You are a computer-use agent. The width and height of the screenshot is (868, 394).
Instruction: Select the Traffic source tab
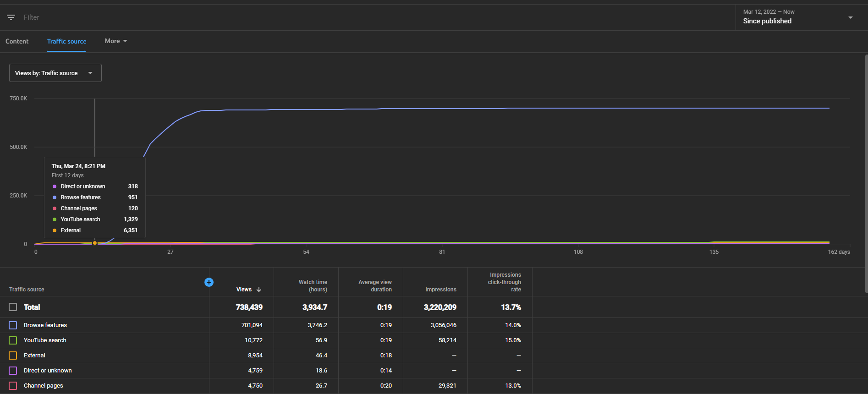pyautogui.click(x=66, y=41)
